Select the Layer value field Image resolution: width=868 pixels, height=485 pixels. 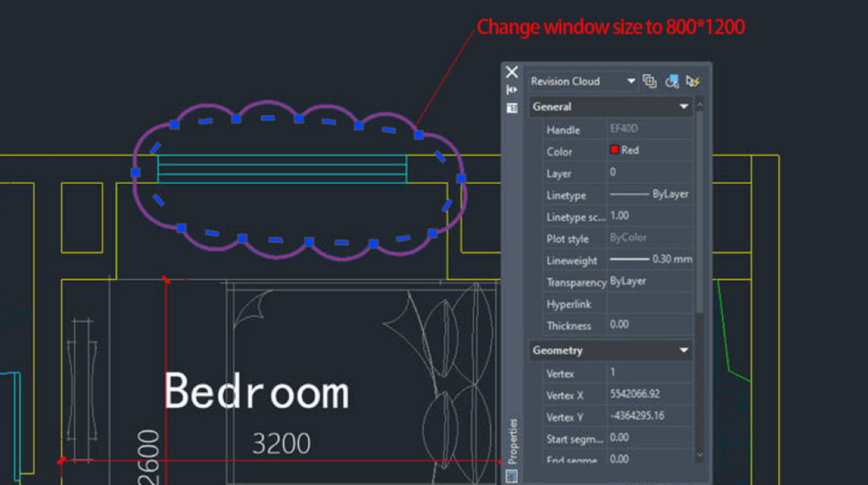click(x=650, y=172)
